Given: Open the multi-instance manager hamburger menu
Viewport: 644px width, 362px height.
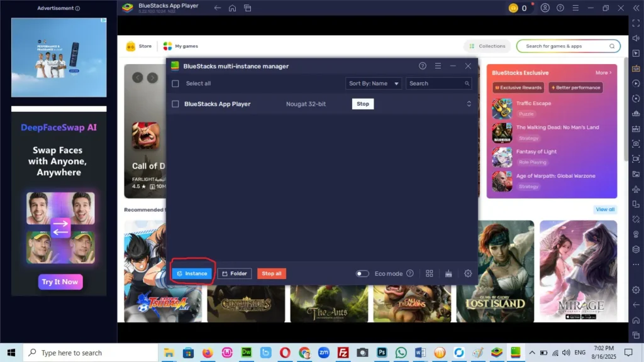Looking at the screenshot, I should [438, 66].
